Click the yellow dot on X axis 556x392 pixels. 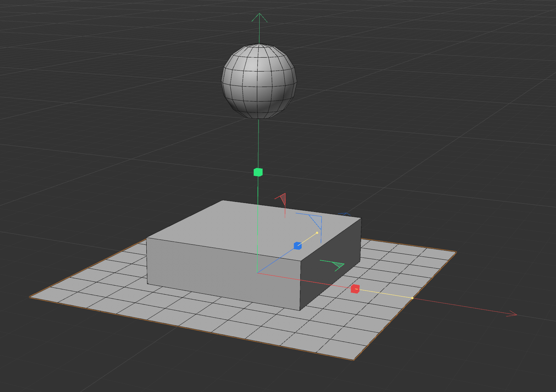(412, 298)
